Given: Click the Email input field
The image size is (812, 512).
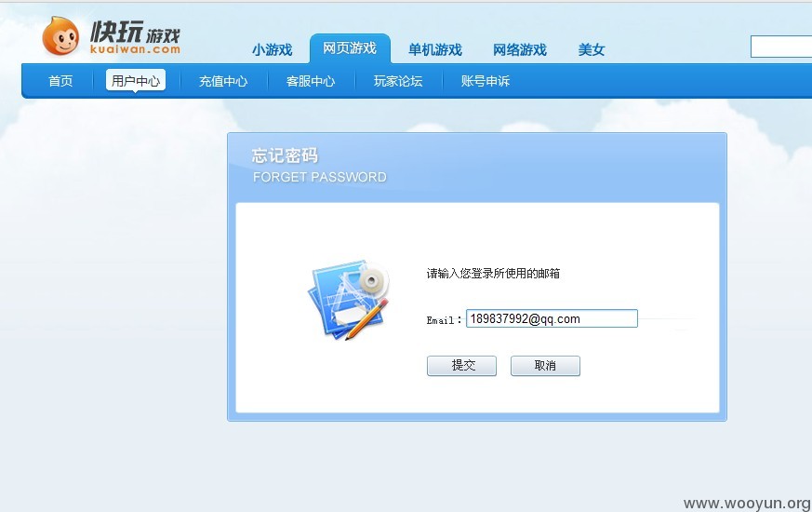Looking at the screenshot, I should point(552,318).
